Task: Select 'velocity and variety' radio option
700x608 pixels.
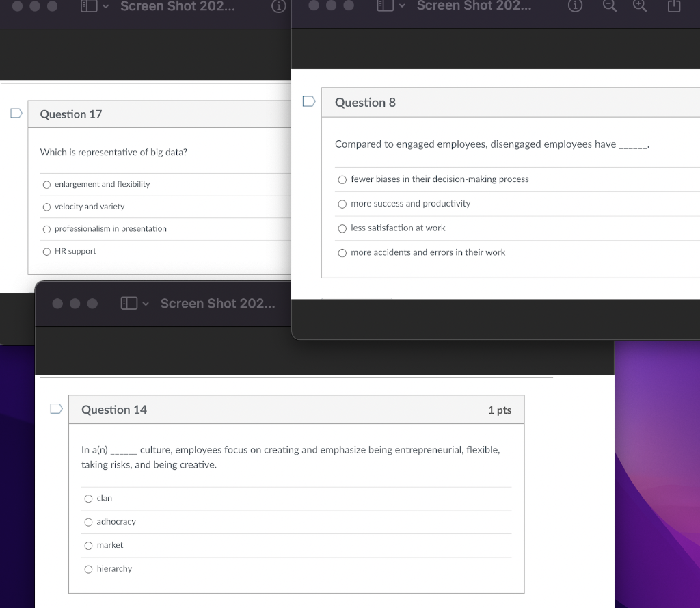Action: click(x=46, y=207)
